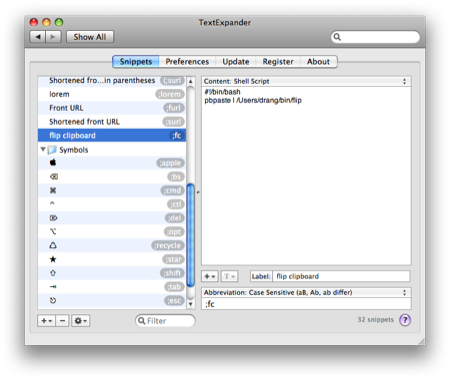Image resolution: width=450 pixels, height=379 pixels.
Task: Select the Shortened front URL snippet
Action: (112, 122)
